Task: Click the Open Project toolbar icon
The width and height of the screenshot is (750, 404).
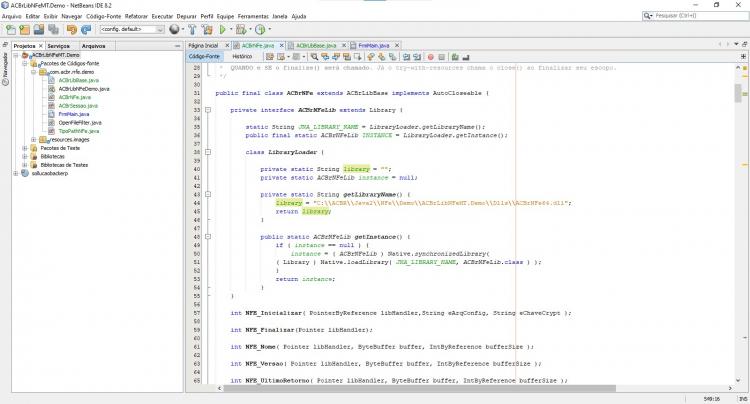Action: (39, 30)
